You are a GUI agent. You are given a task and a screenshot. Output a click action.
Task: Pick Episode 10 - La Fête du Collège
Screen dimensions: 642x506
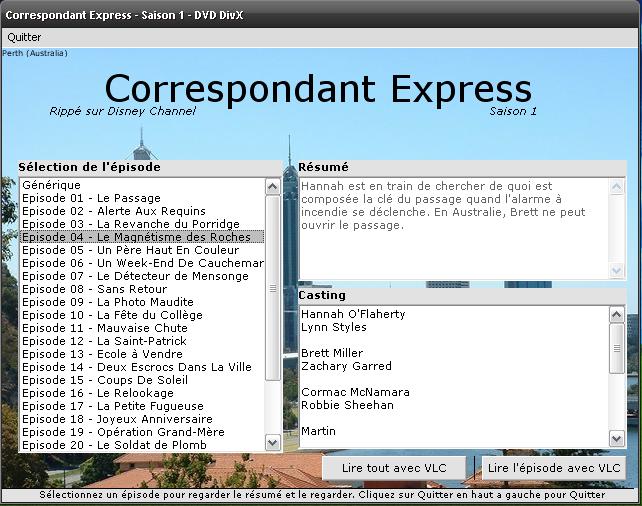(142, 315)
